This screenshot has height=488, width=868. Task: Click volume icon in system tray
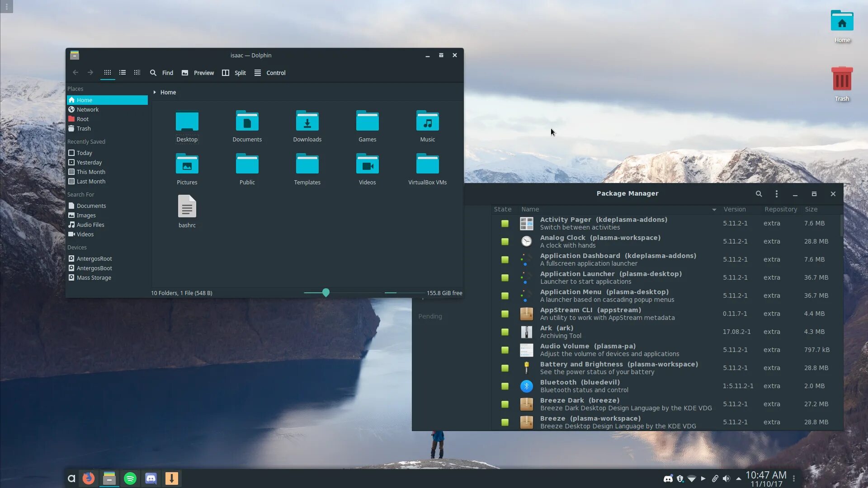726,479
